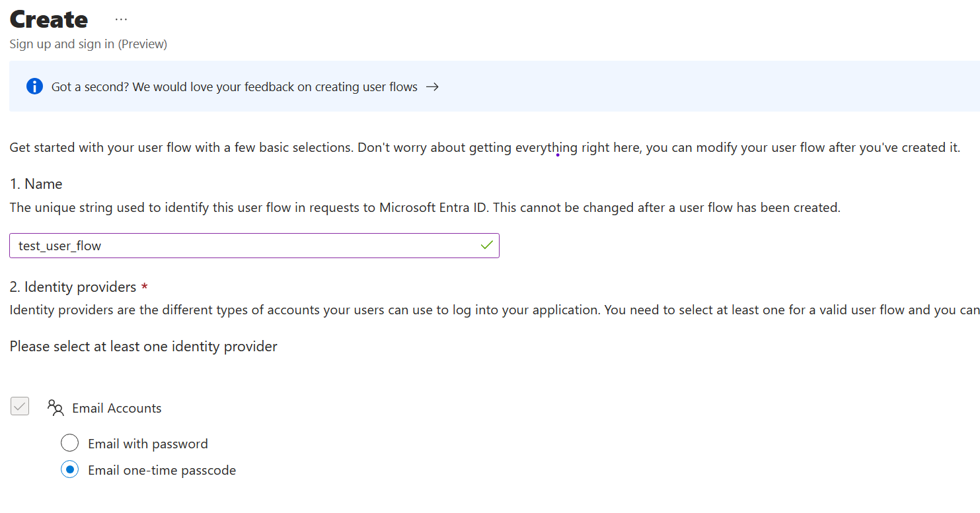Select Email with password radio button

pyautogui.click(x=69, y=443)
